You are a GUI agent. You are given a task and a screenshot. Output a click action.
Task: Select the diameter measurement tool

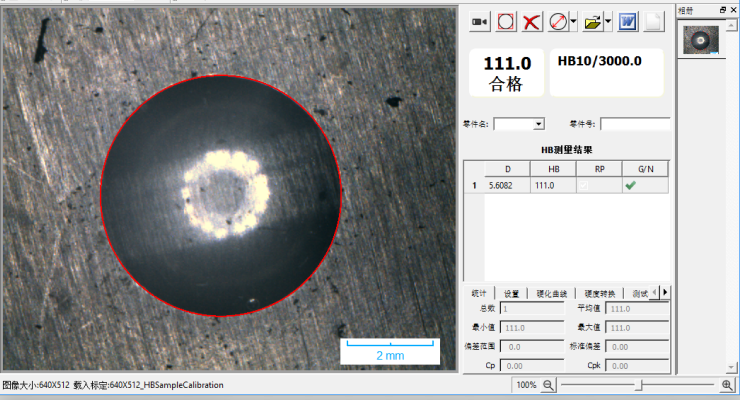pos(559,21)
